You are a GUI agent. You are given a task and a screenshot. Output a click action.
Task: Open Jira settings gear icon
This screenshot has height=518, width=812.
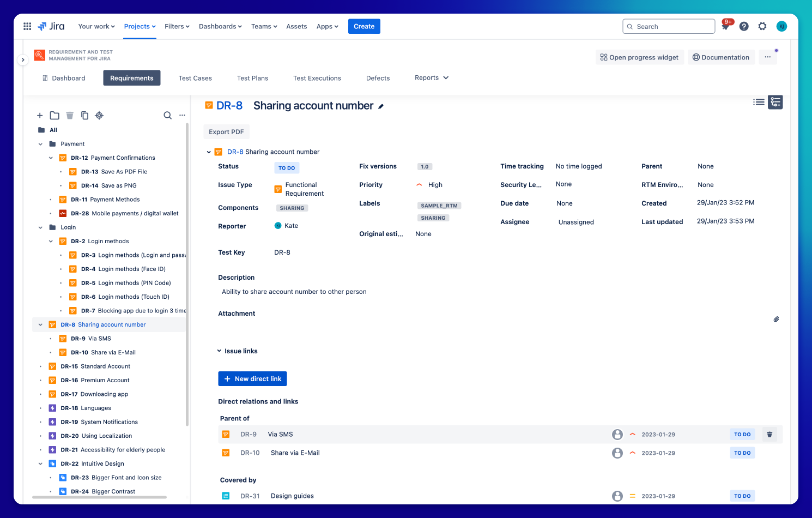[x=762, y=26]
